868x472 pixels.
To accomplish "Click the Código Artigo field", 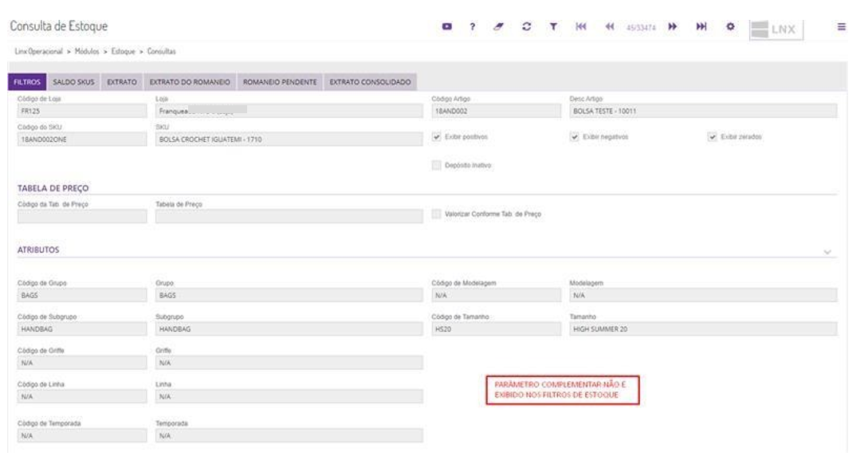I will point(496,111).
